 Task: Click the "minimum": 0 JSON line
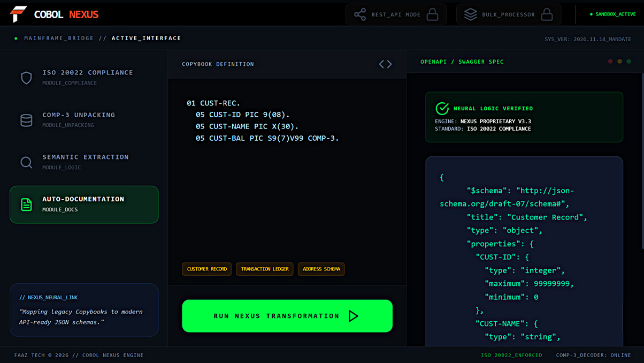pos(511,297)
